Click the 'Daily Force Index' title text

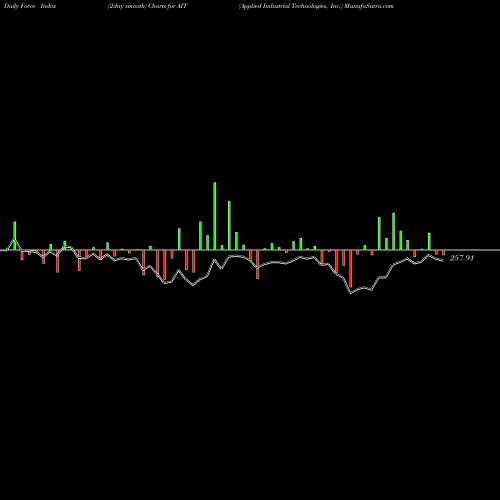coord(30,6)
